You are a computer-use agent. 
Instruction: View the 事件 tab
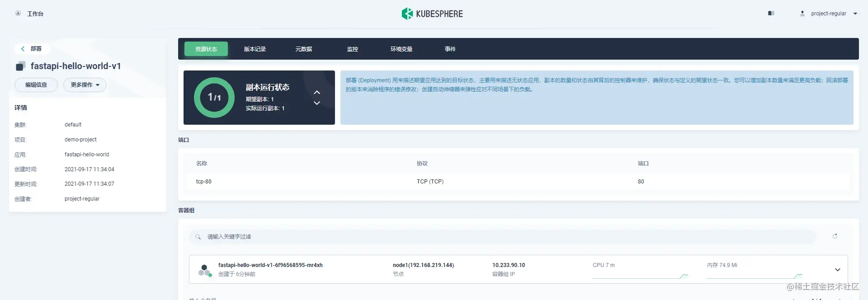tap(450, 49)
